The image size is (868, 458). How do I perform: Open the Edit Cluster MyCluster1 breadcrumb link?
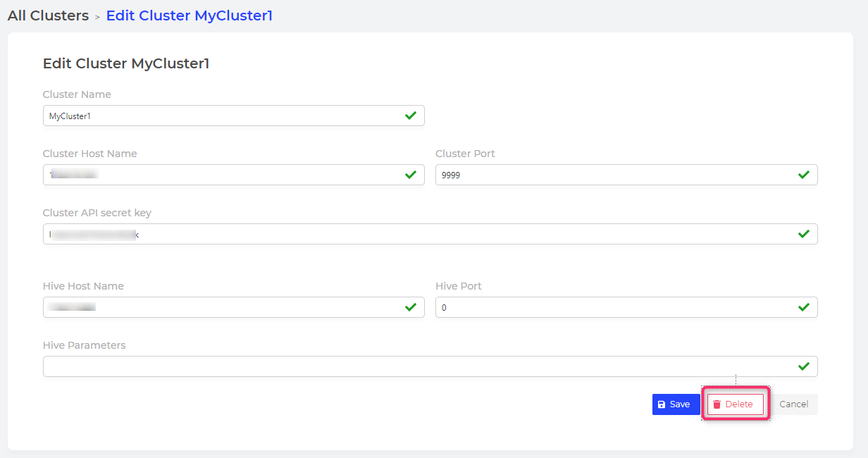(x=190, y=16)
